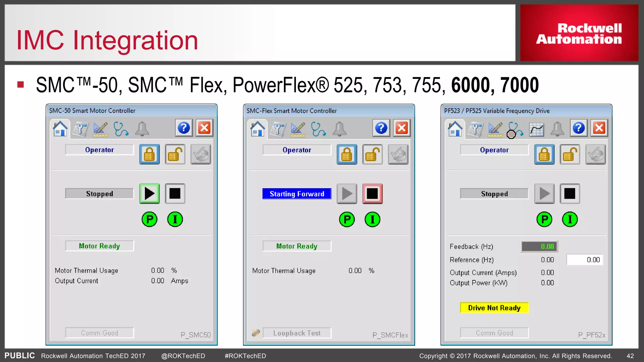
Task: Start the SMC-50 motor with play button
Action: [x=149, y=194]
